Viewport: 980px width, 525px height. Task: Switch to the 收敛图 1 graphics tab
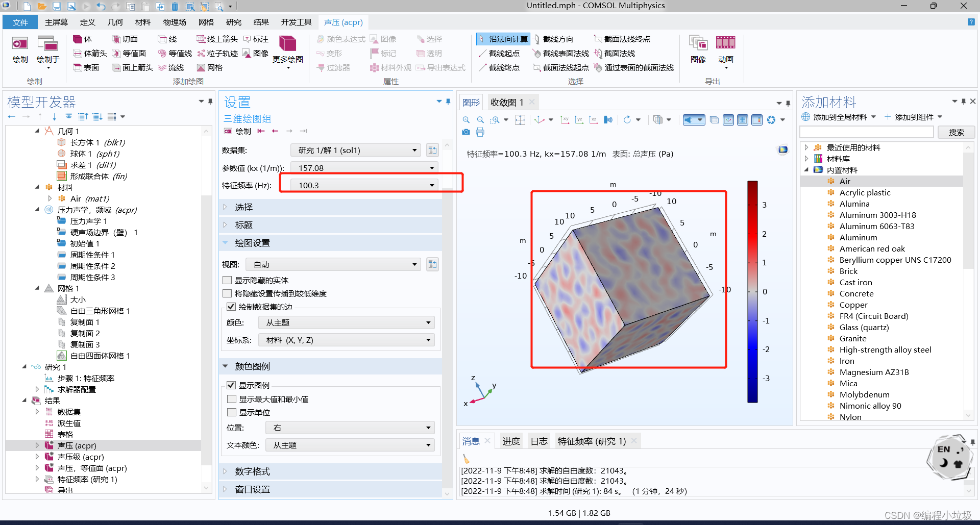point(507,102)
